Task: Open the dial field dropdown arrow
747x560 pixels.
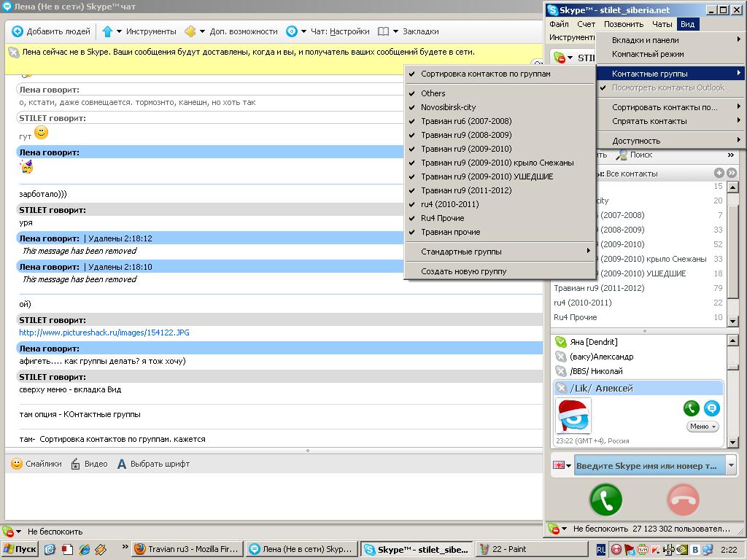Action: point(731,465)
